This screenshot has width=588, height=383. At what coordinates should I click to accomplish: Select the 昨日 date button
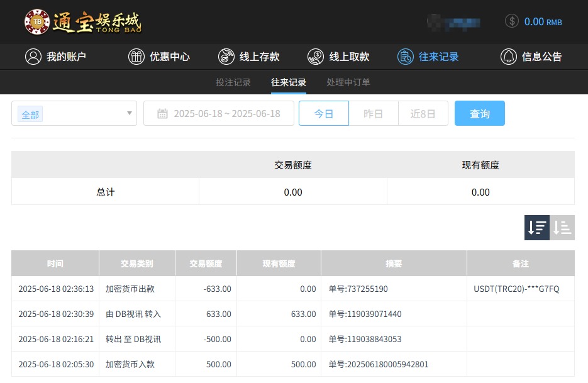coord(374,114)
